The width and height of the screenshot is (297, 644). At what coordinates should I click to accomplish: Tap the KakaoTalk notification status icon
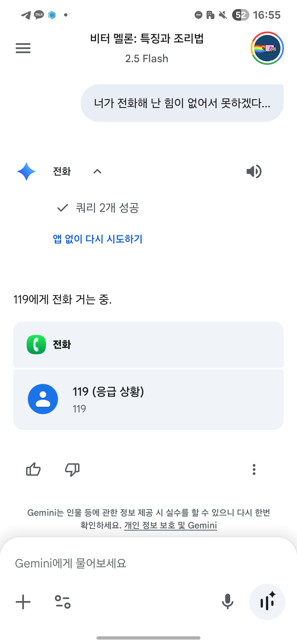39,15
